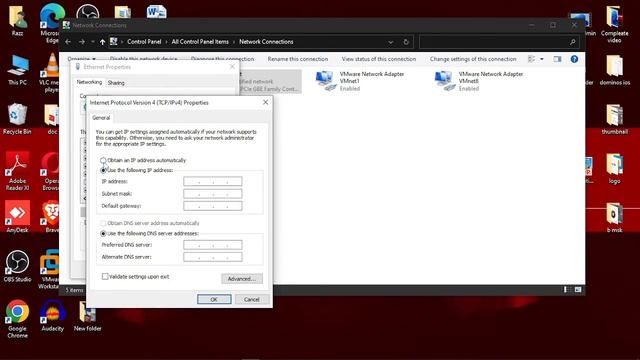This screenshot has width=640, height=360.
Task: Open the dominos ios folder
Action: pyautogui.click(x=615, y=70)
